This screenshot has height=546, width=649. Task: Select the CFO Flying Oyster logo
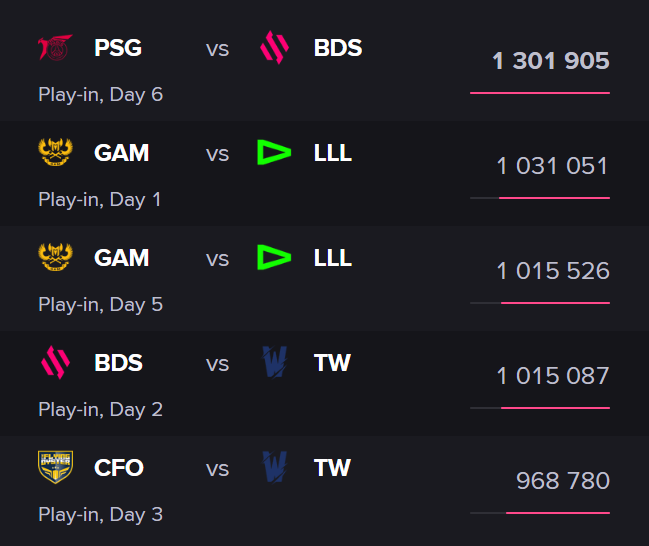55,467
